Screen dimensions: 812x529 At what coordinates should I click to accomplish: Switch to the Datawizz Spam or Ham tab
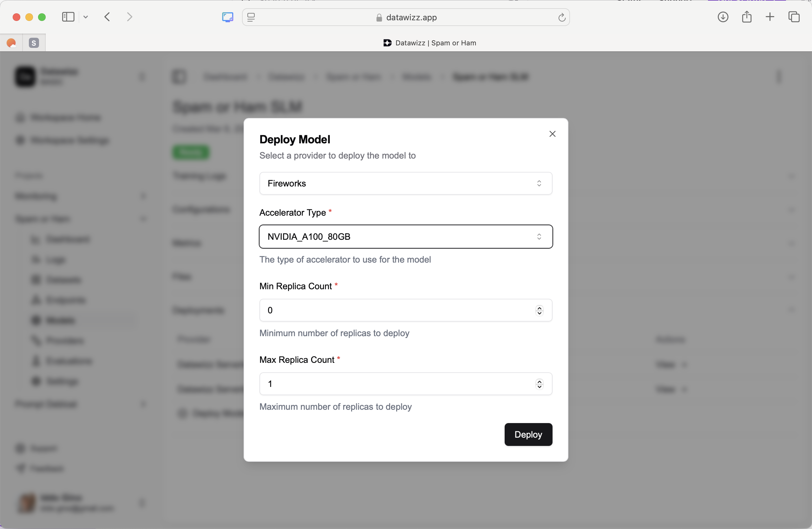tap(429, 42)
